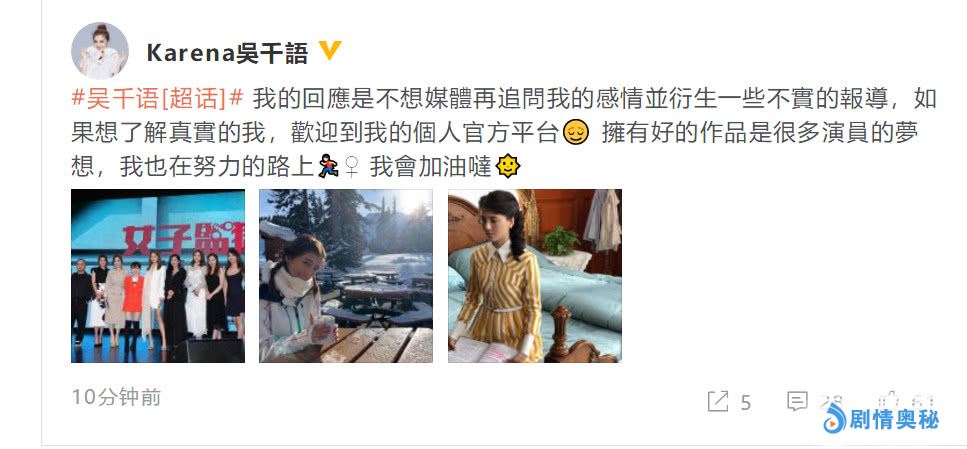
Task: Click the blue 剧情奥秘 swirl logo
Action: 835,419
